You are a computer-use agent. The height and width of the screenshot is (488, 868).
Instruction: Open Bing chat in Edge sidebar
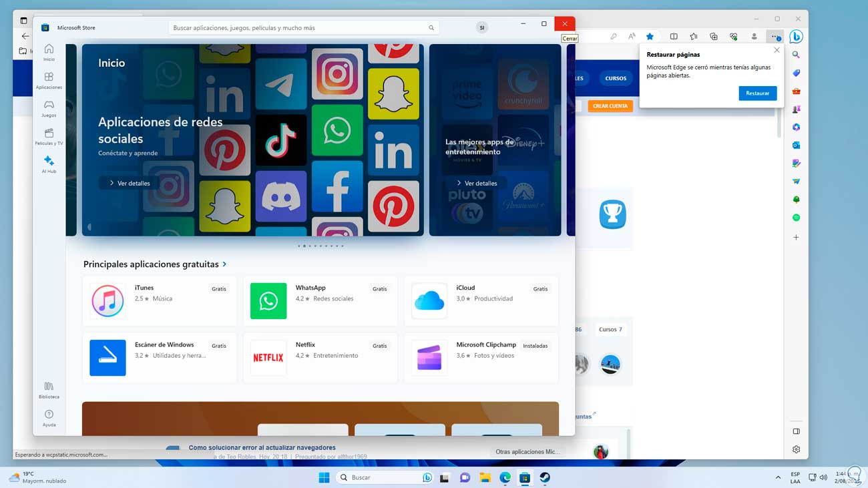[796, 37]
